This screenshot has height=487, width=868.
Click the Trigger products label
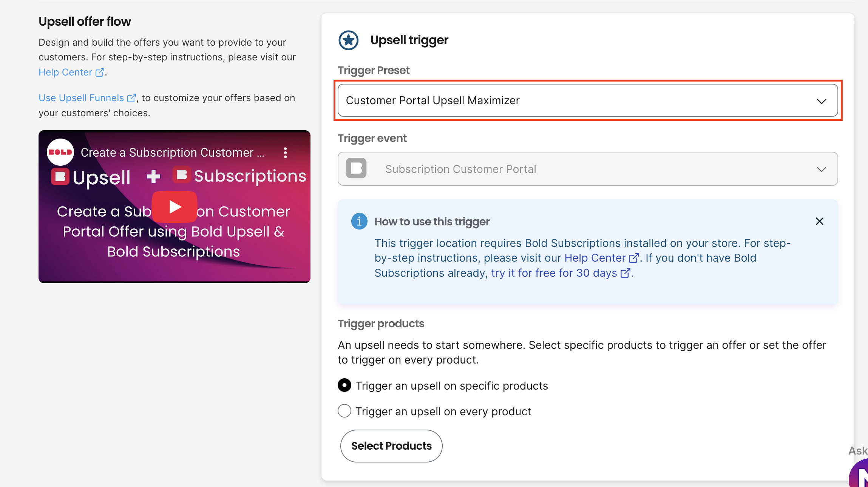tap(381, 324)
